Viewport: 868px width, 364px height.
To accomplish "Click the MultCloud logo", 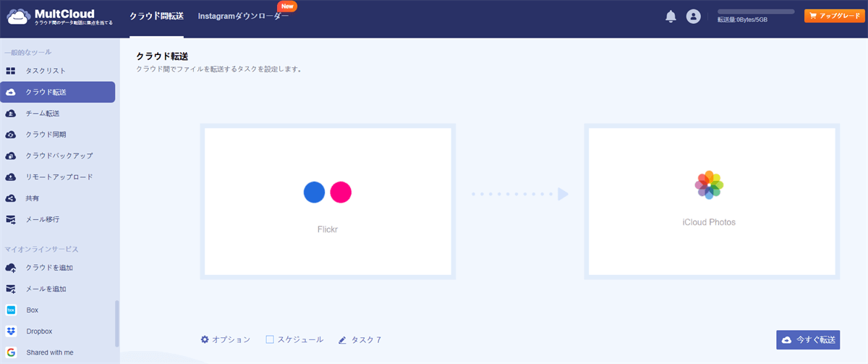I will pos(59,17).
